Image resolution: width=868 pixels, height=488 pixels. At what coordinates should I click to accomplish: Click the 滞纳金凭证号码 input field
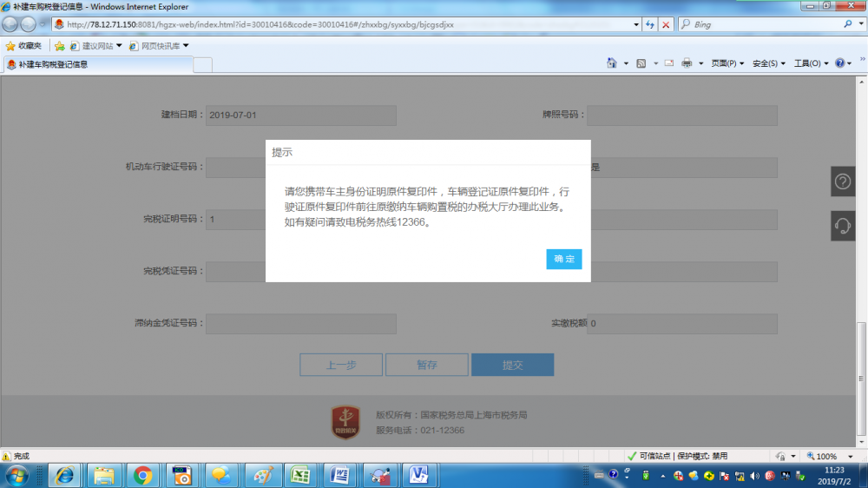click(301, 324)
